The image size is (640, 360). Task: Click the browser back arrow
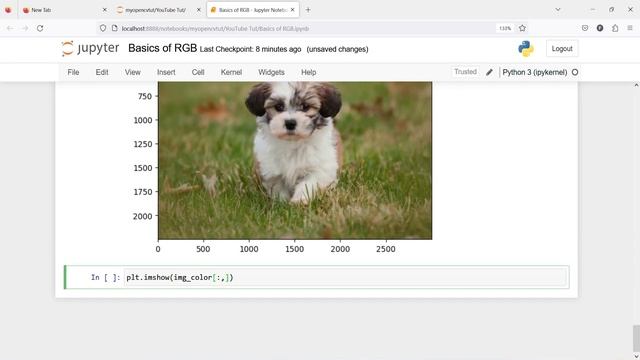coord(10,28)
